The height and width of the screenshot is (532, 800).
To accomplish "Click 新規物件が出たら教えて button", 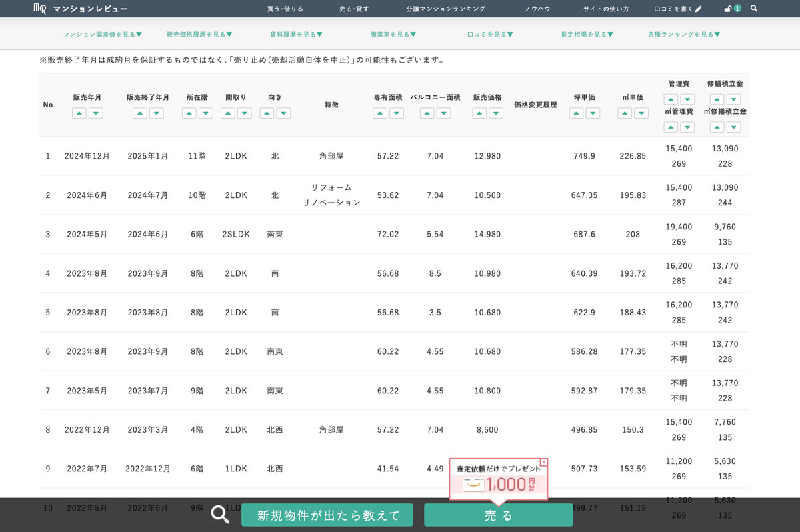I will [327, 515].
